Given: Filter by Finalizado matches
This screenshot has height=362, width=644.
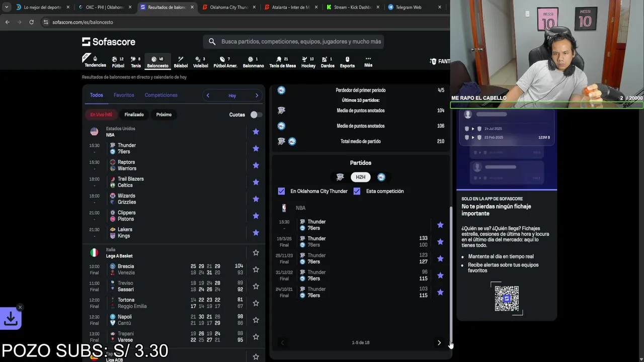Looking at the screenshot, I should 134,115.
